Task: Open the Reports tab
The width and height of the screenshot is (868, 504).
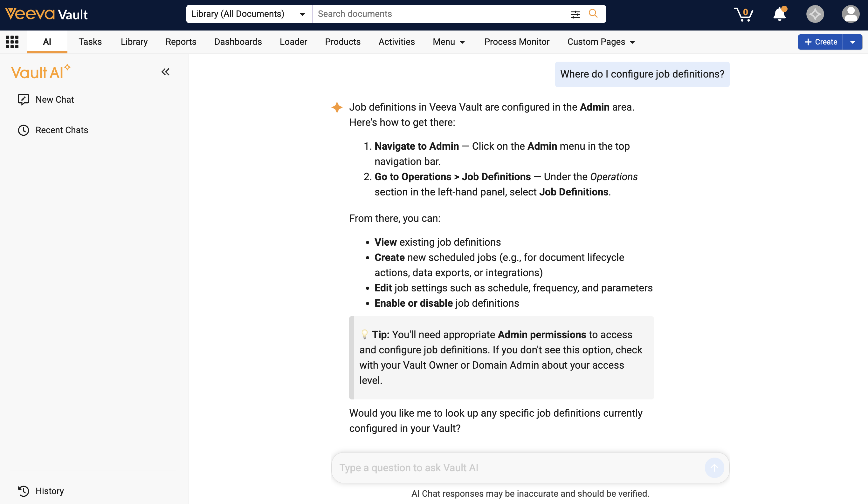Action: click(x=181, y=42)
